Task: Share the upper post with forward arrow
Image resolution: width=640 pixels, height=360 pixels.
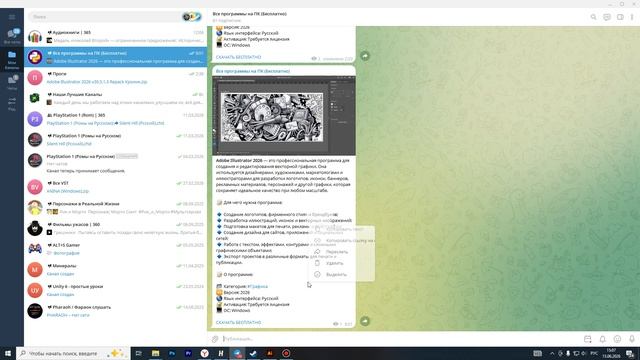Action: 365,56
